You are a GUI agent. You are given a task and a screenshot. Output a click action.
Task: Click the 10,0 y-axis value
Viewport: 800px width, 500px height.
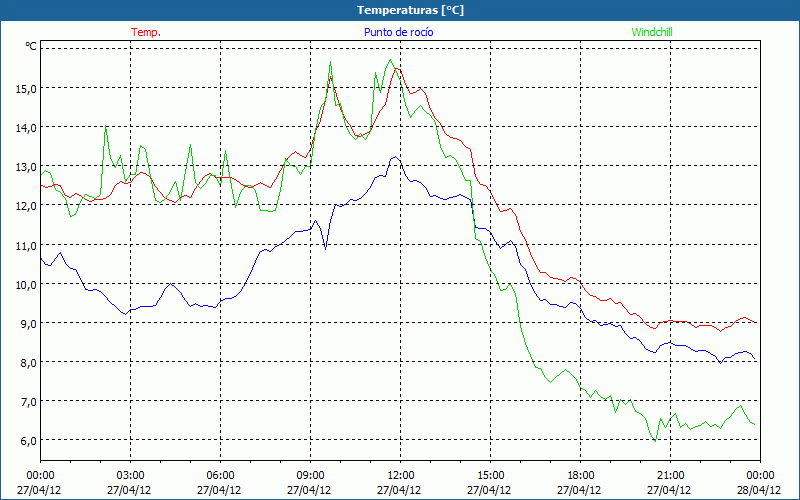(x=26, y=285)
